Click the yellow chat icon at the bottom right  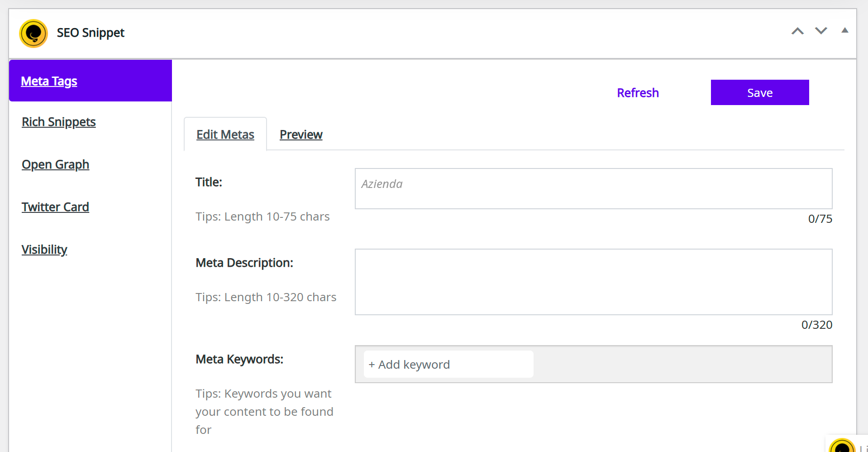(842, 446)
